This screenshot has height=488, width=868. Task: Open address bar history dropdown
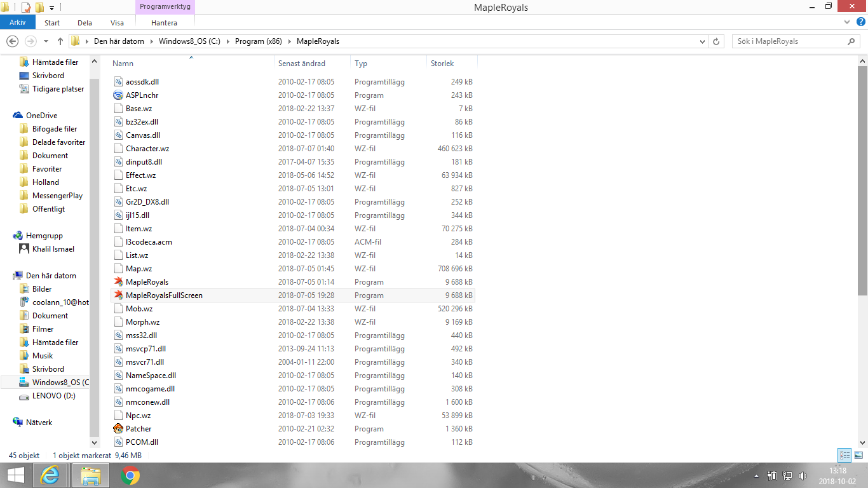(x=702, y=41)
